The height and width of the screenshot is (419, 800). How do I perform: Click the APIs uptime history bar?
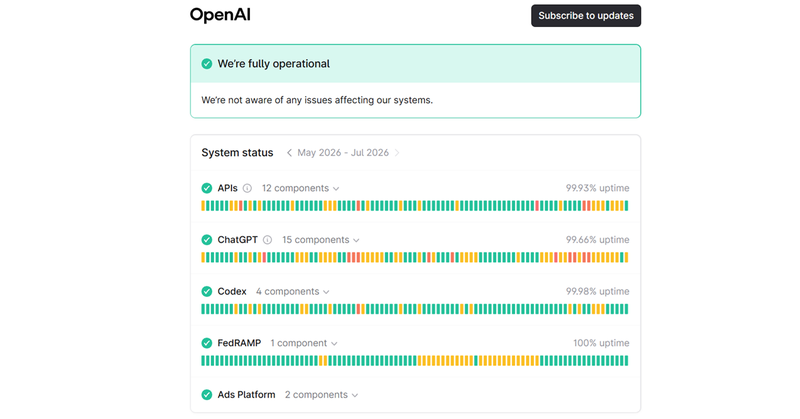(415, 206)
